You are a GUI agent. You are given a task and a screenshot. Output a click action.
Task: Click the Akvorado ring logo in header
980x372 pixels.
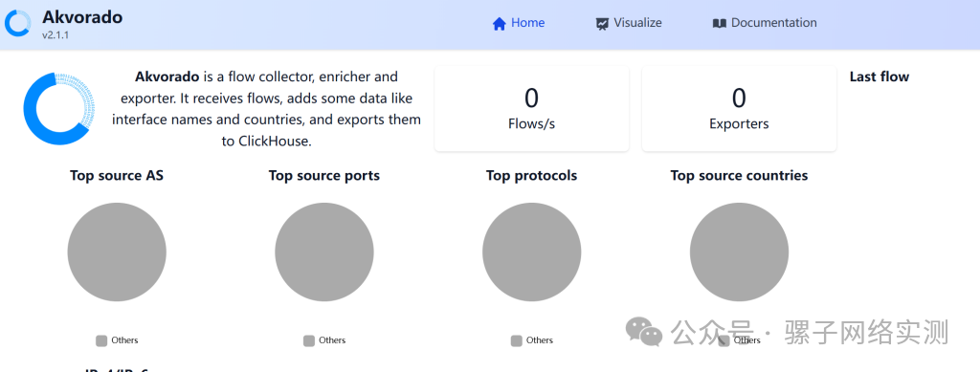[17, 24]
